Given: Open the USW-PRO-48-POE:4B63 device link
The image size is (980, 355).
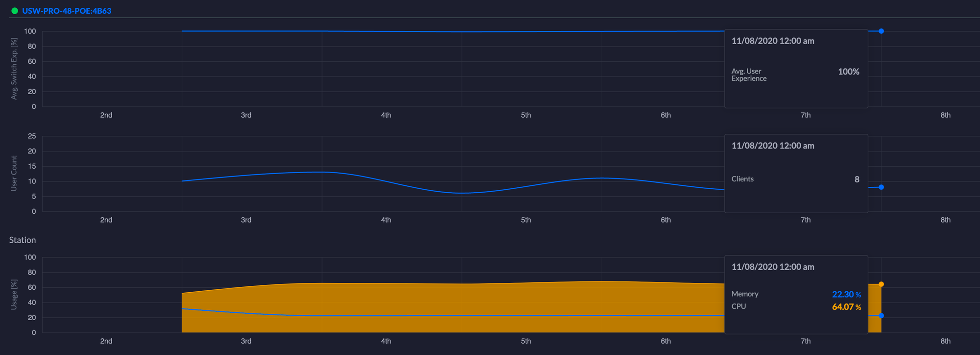Looking at the screenshot, I should (x=67, y=11).
